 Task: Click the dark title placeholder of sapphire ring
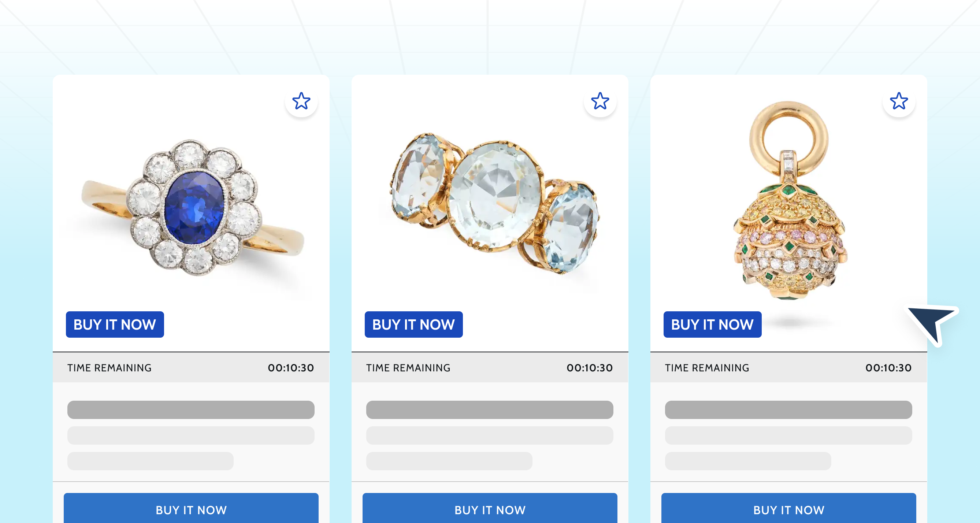click(x=191, y=410)
